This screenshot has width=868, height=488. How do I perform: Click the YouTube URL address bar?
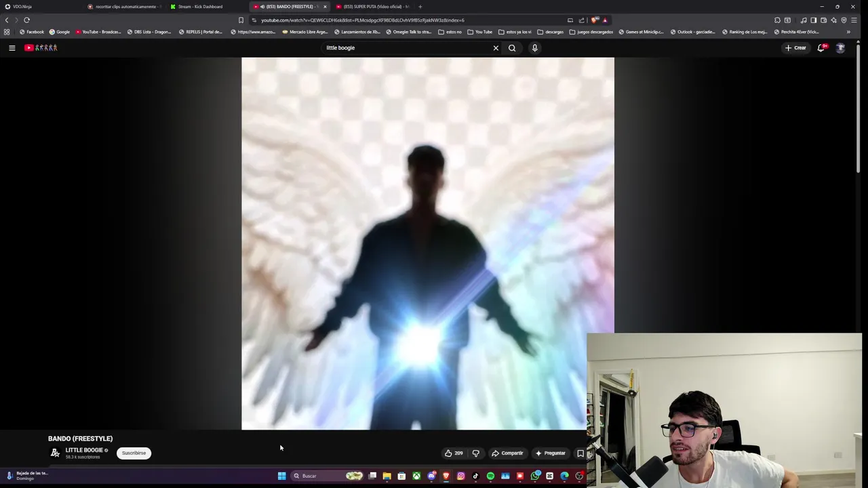(x=407, y=20)
